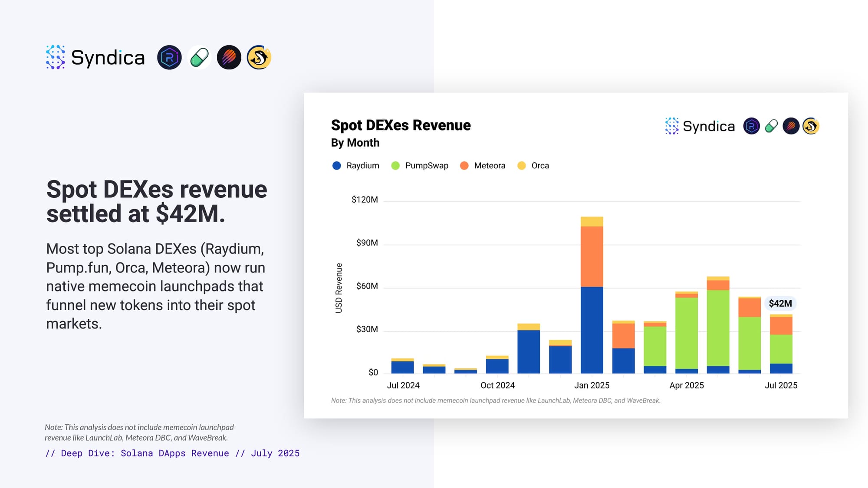Click the Raydium legend label

click(363, 166)
